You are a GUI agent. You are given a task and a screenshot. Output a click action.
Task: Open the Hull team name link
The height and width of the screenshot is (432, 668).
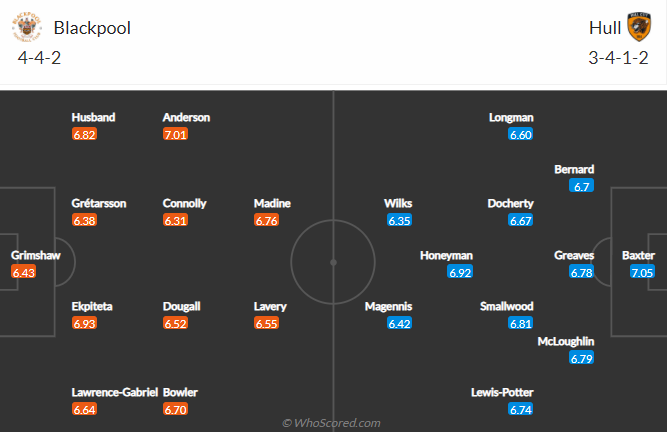(x=605, y=28)
